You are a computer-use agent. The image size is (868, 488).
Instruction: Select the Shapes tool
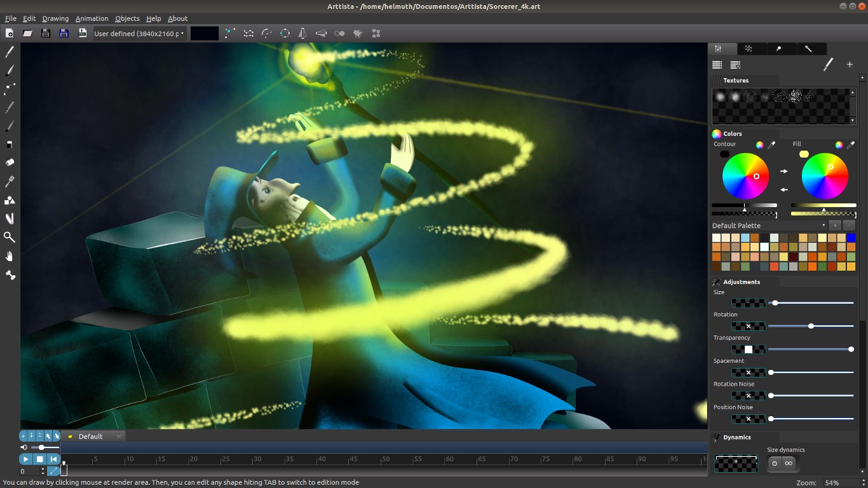pos(9,200)
